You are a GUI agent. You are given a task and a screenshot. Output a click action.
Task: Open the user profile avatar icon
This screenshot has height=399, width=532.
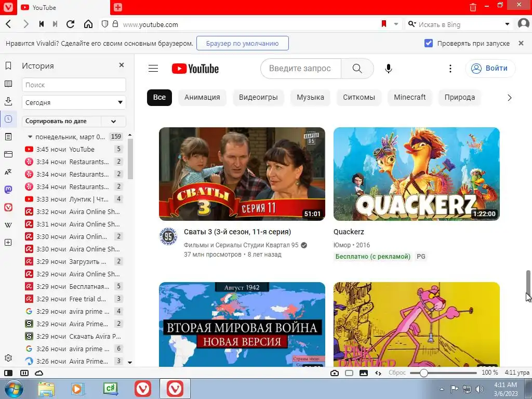coord(524,24)
